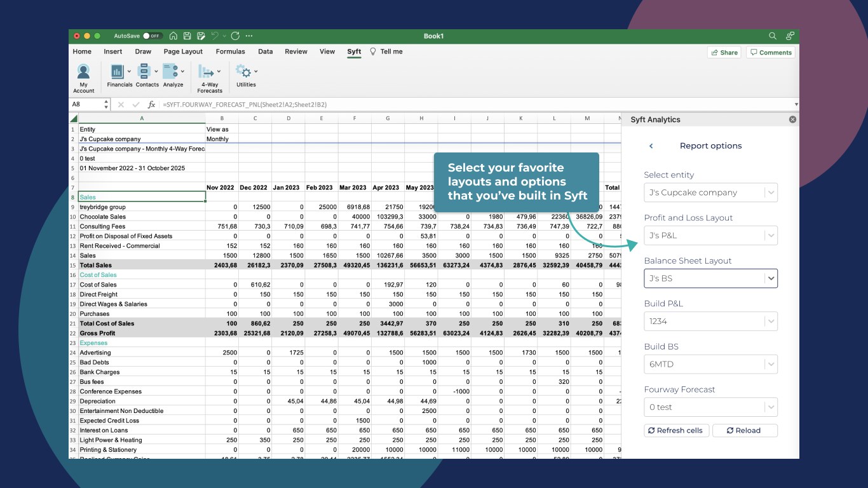
Task: Open the Select entity dropdown
Action: pyautogui.click(x=710, y=193)
